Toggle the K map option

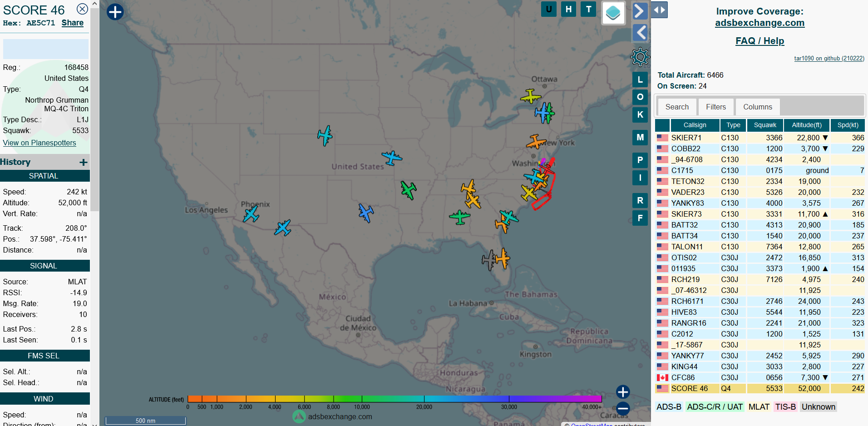coord(640,114)
